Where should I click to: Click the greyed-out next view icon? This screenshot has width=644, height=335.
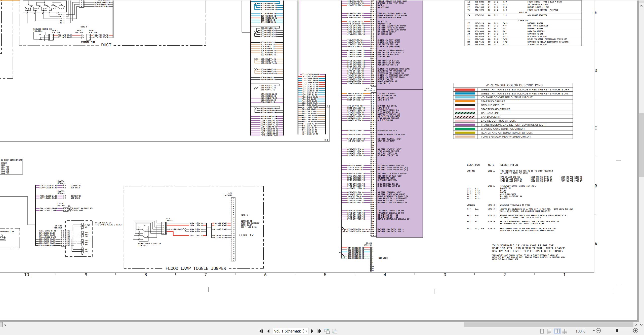(x=335, y=331)
